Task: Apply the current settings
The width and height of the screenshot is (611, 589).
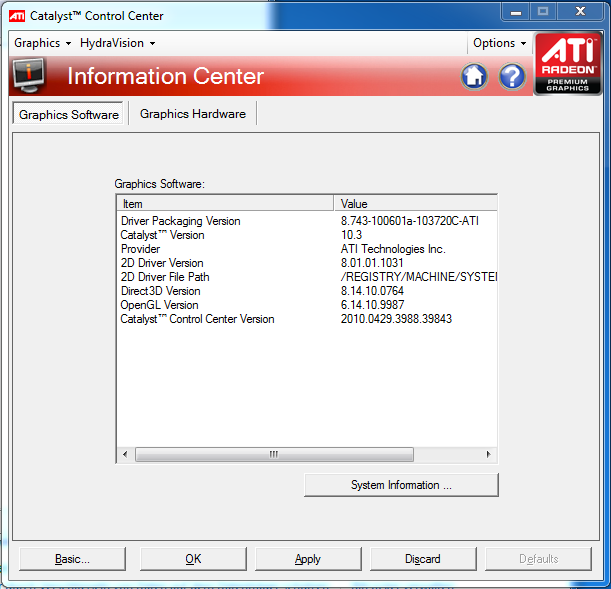Action: tap(308, 559)
